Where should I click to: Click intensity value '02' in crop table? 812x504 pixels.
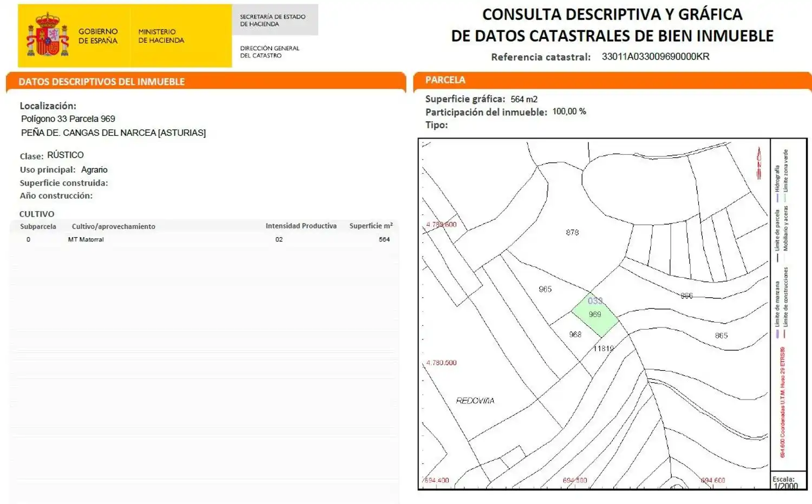[x=279, y=239]
